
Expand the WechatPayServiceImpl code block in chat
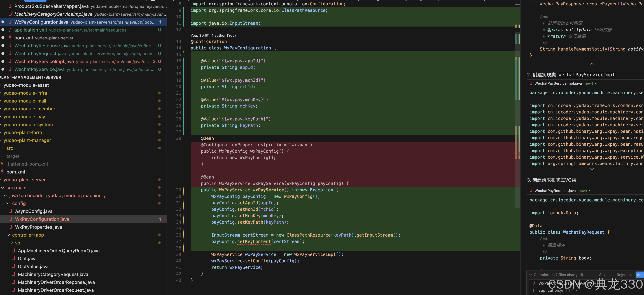tap(592, 169)
